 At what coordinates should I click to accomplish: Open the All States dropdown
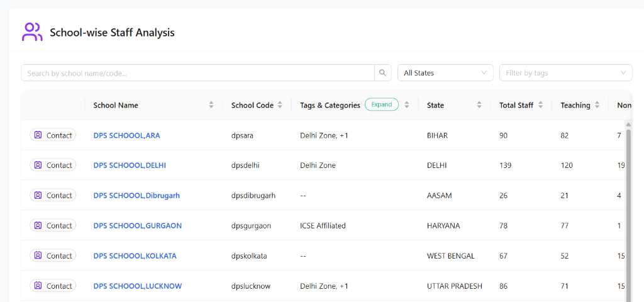[x=445, y=73]
